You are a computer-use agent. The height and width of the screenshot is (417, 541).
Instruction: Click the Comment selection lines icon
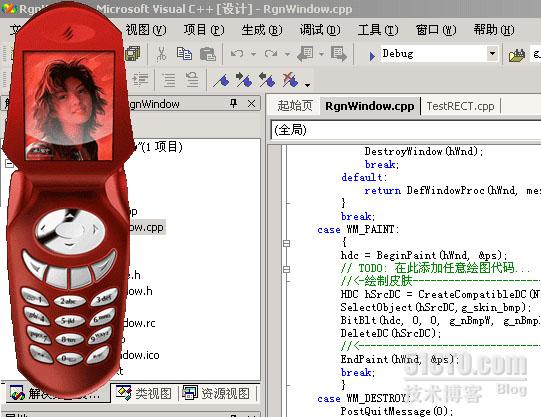(169, 79)
